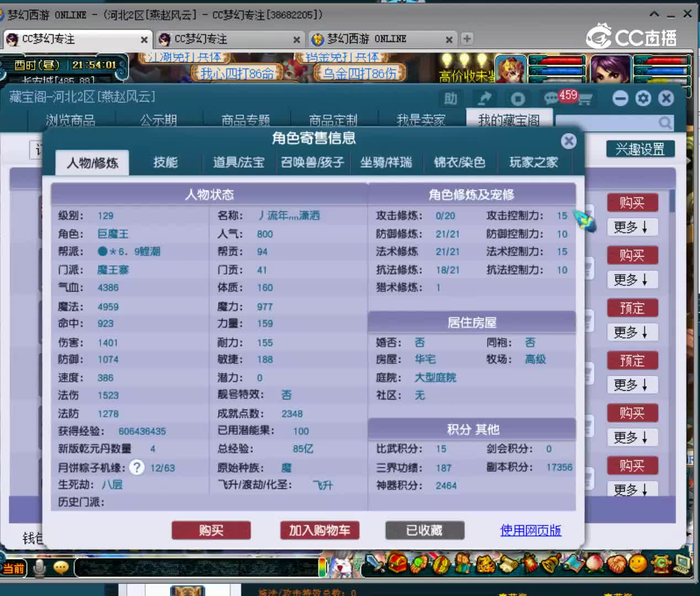Click the red 购买 button at dialog bottom
700x596 pixels.
pos(211,530)
